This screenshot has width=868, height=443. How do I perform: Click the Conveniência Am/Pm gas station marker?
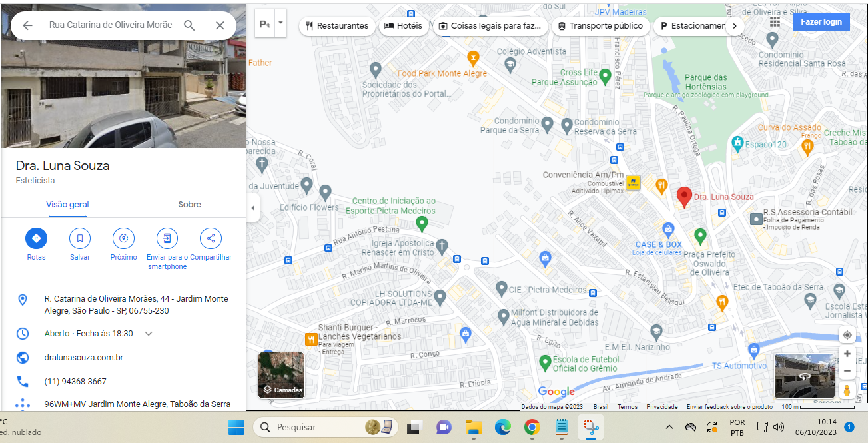click(x=633, y=183)
